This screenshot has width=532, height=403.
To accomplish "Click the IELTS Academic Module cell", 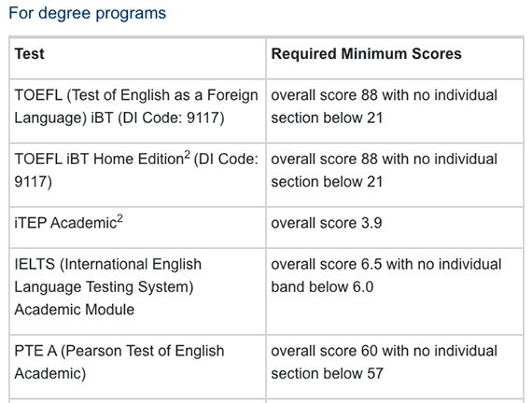I will (x=138, y=292).
